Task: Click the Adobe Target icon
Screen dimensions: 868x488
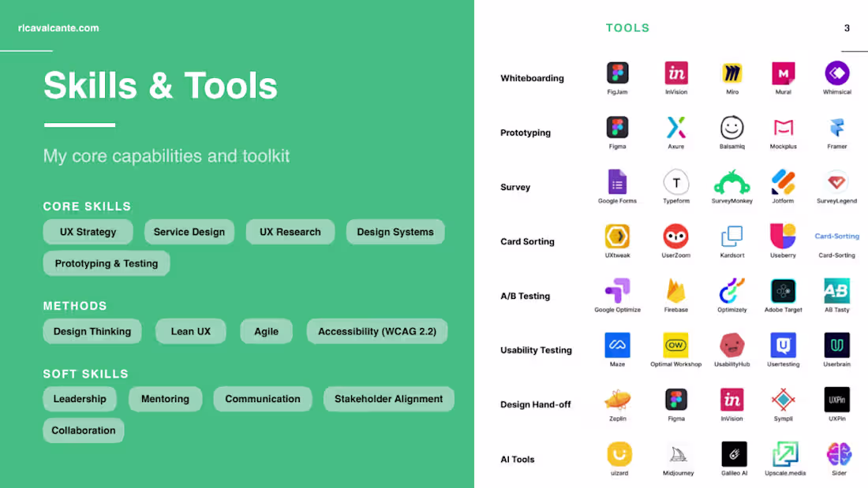Action: coord(783,290)
